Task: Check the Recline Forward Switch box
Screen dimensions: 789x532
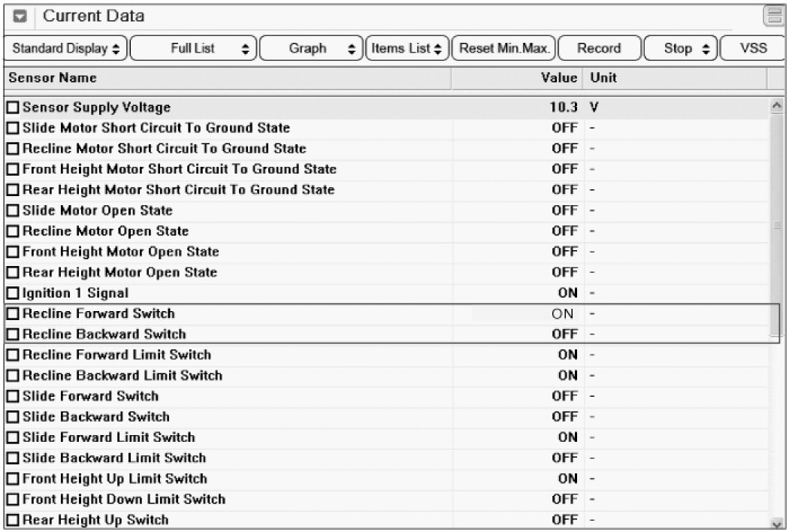Action: 13,314
